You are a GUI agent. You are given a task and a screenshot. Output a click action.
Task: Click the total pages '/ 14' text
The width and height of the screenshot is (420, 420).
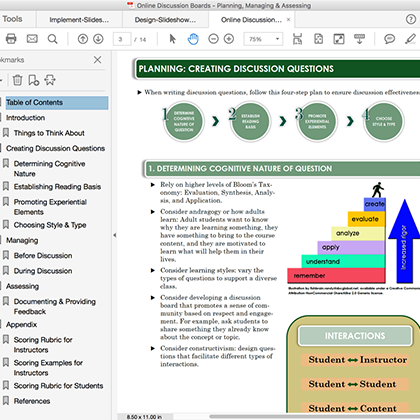pos(140,40)
